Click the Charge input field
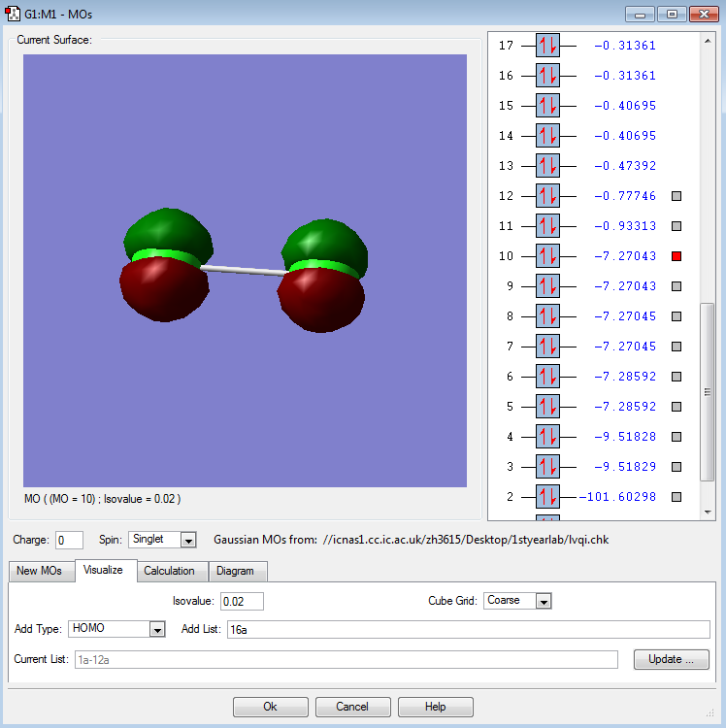726x728 pixels. click(x=69, y=540)
